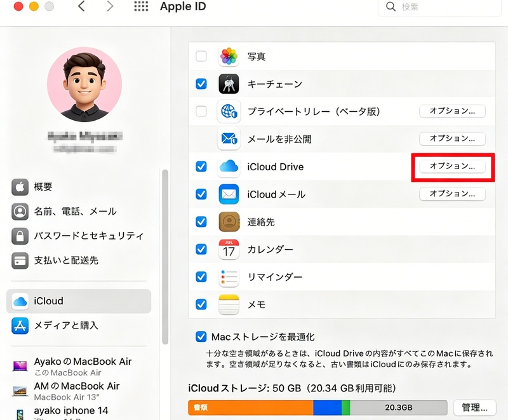Click ayako iphone 14 device icon
Screen dimensions: 508x420
20,414
